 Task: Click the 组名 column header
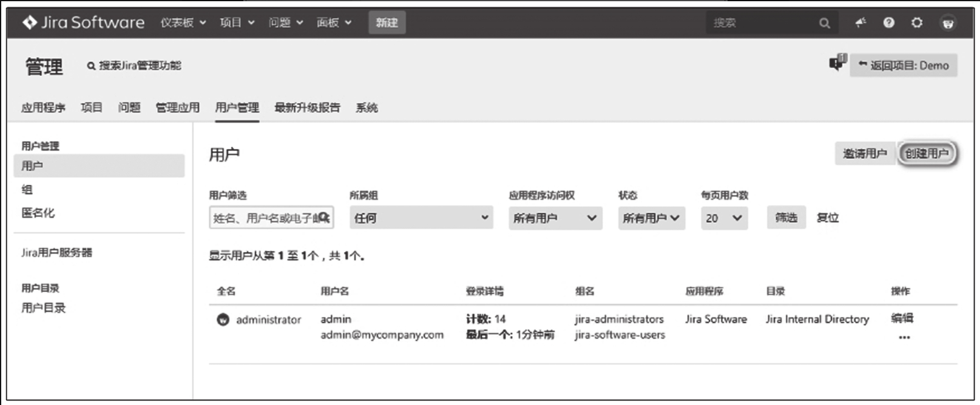click(585, 291)
